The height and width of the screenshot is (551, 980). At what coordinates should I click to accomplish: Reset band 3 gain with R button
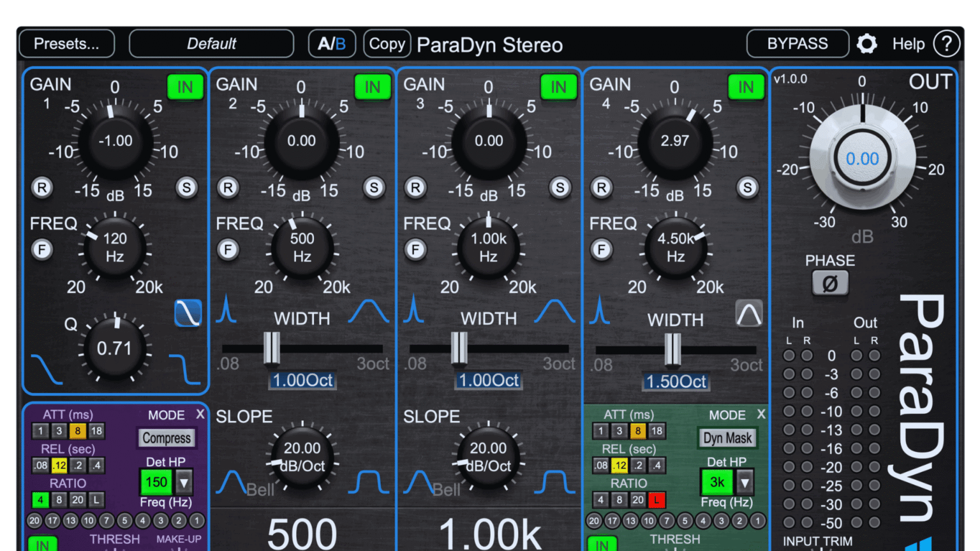[415, 187]
